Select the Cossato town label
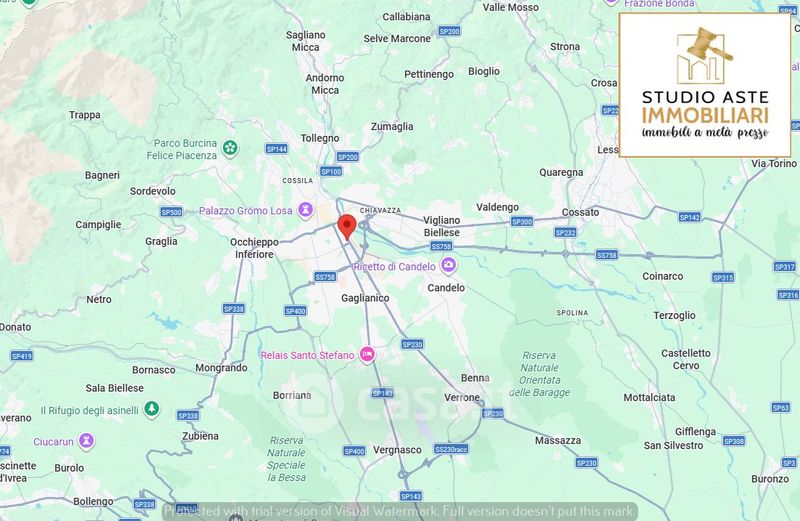The image size is (800, 521). coord(581,212)
